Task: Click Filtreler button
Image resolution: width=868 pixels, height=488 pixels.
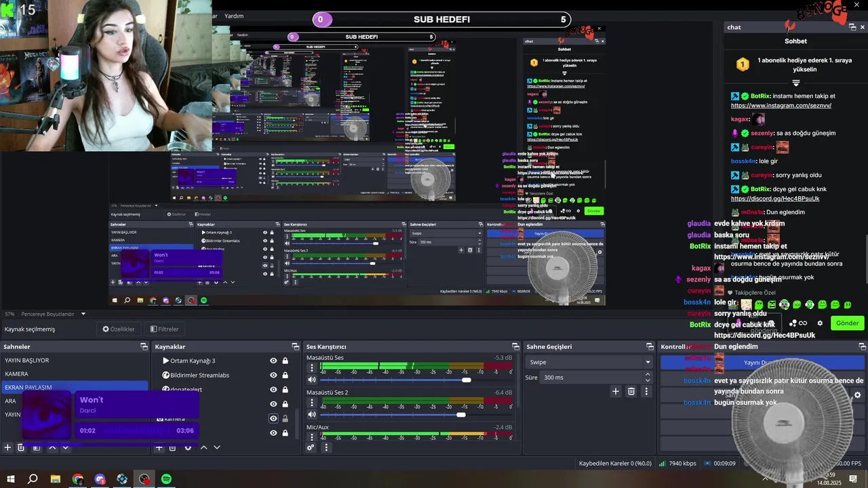Action: point(164,329)
